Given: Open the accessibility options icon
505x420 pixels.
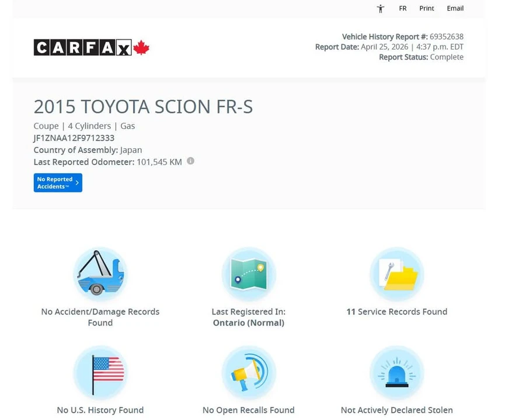Looking at the screenshot, I should 381,9.
